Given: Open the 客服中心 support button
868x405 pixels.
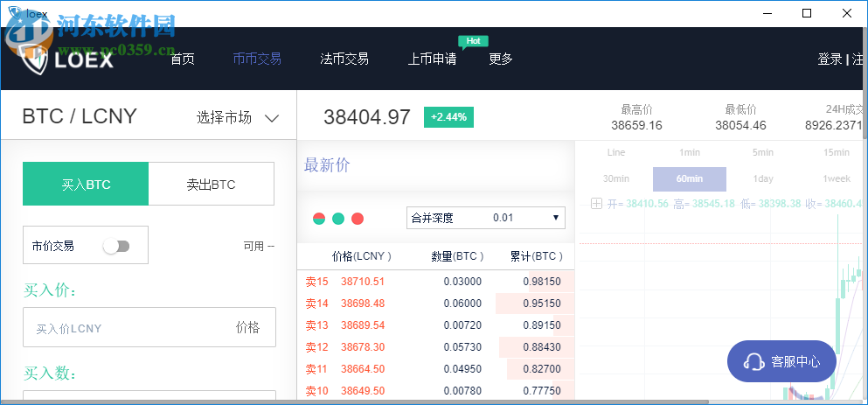Looking at the screenshot, I should tap(781, 361).
